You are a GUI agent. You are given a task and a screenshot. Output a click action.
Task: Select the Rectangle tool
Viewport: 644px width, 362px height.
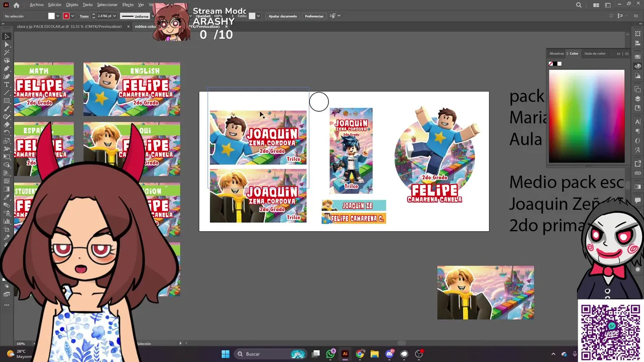click(x=7, y=101)
